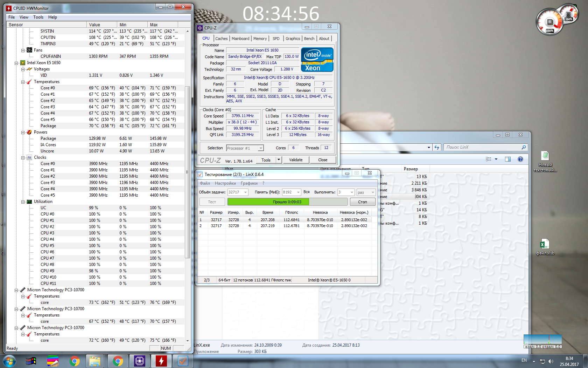
Task: Click the network icon in system tray
Action: 542,361
